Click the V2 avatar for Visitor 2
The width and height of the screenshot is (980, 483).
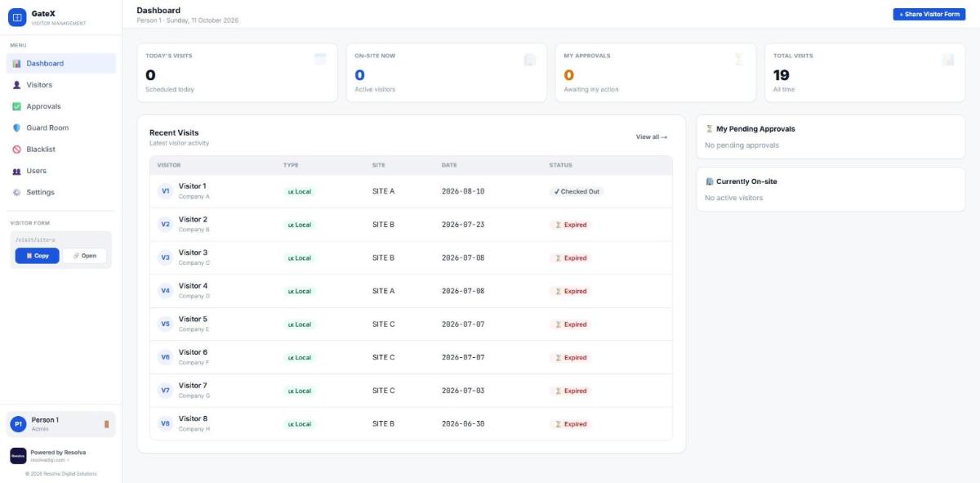point(165,224)
